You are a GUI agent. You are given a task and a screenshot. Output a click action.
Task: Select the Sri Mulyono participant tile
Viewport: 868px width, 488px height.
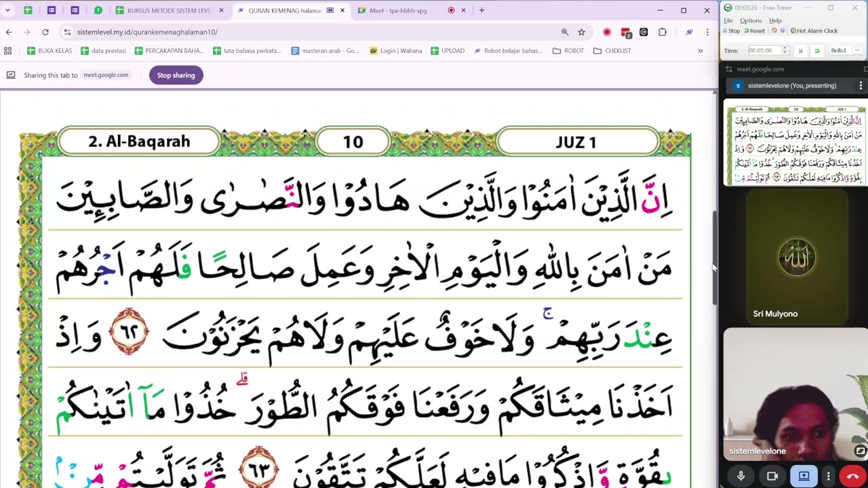click(797, 258)
